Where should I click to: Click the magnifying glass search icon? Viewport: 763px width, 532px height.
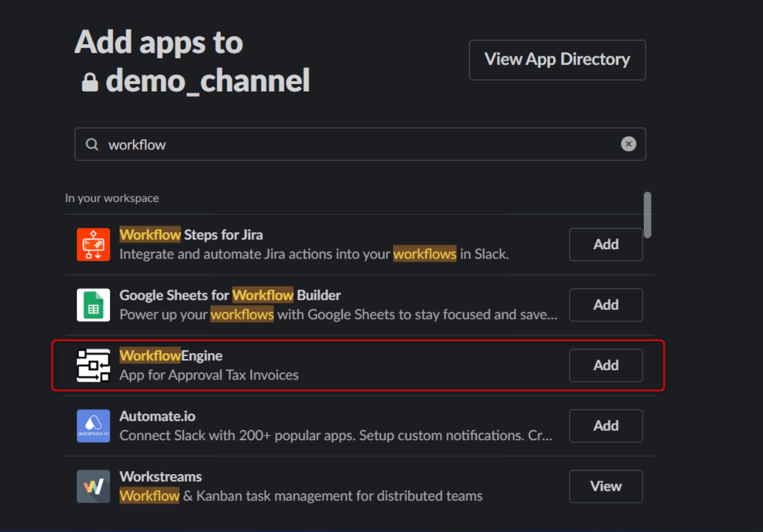coord(92,144)
